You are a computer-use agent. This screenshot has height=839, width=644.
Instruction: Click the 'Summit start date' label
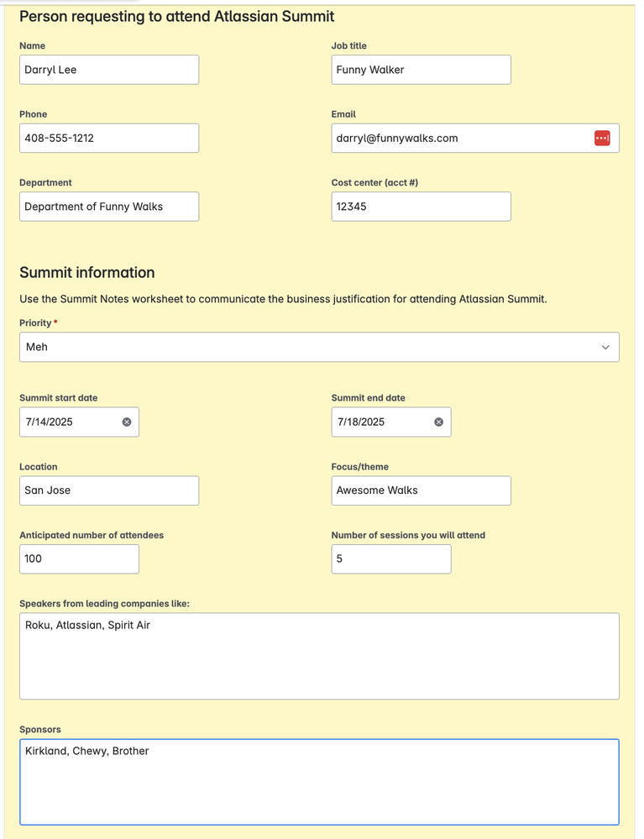(58, 397)
